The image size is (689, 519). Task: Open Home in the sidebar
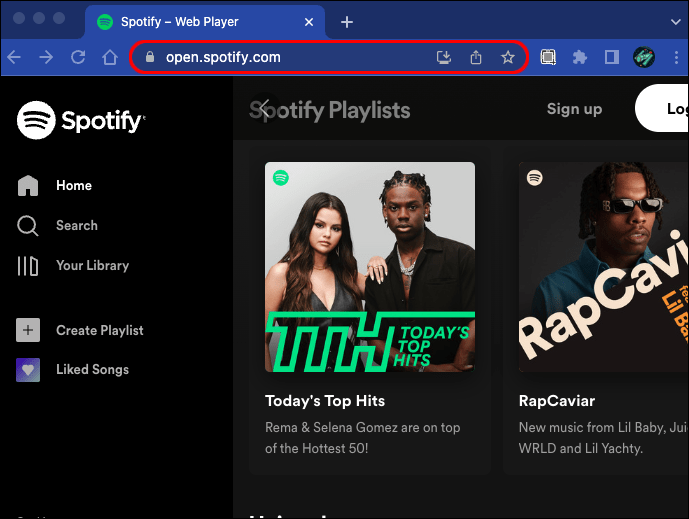[x=74, y=185]
